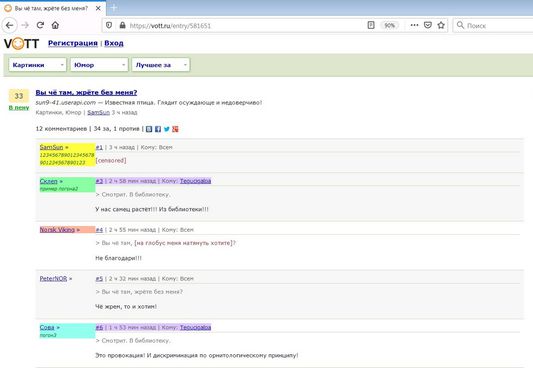Click the browser back arrow button
This screenshot has width=533, height=368.
point(10,25)
